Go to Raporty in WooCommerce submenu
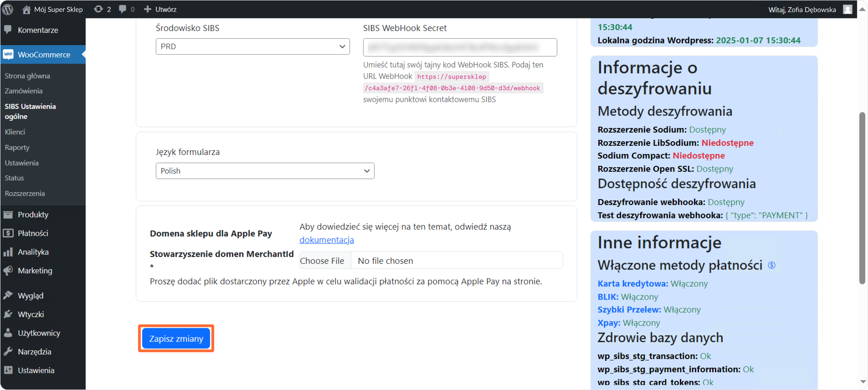868x390 pixels. pyautogui.click(x=17, y=148)
